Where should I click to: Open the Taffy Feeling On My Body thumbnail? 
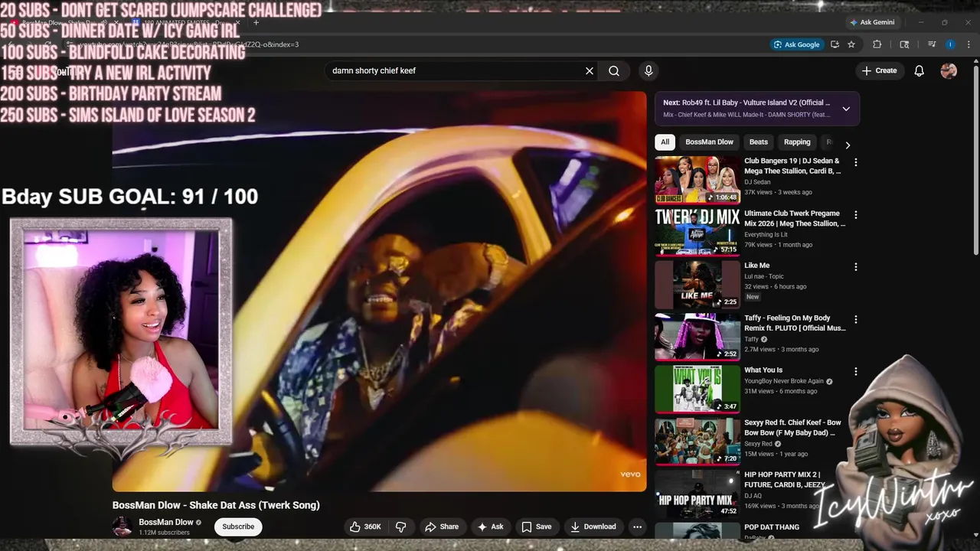point(697,336)
